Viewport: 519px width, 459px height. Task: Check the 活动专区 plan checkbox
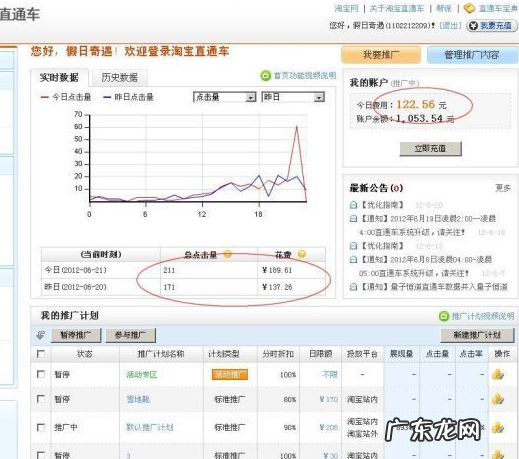tap(41, 374)
